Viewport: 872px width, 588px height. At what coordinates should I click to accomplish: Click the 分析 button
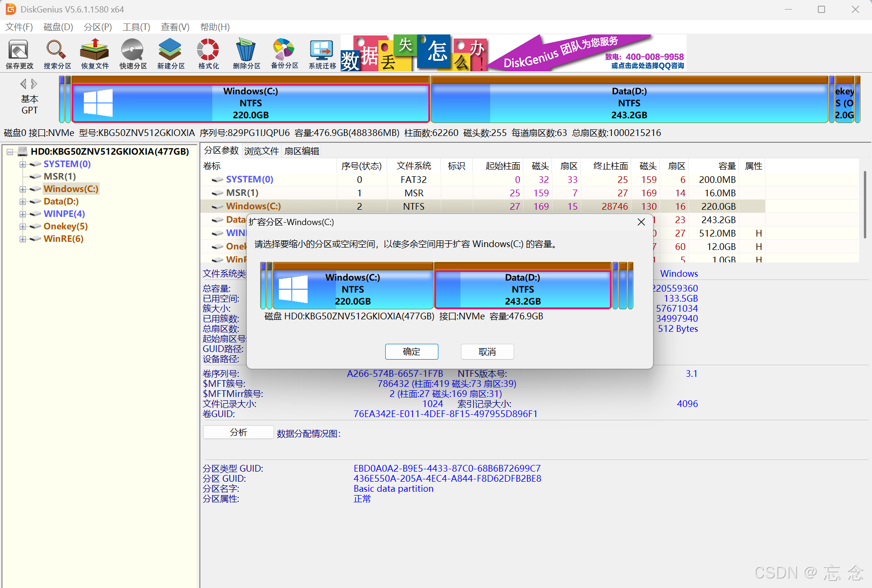[x=239, y=432]
